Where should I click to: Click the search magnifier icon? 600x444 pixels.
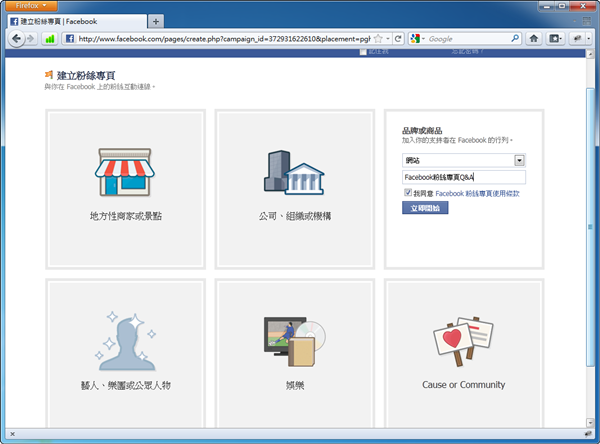(x=515, y=39)
